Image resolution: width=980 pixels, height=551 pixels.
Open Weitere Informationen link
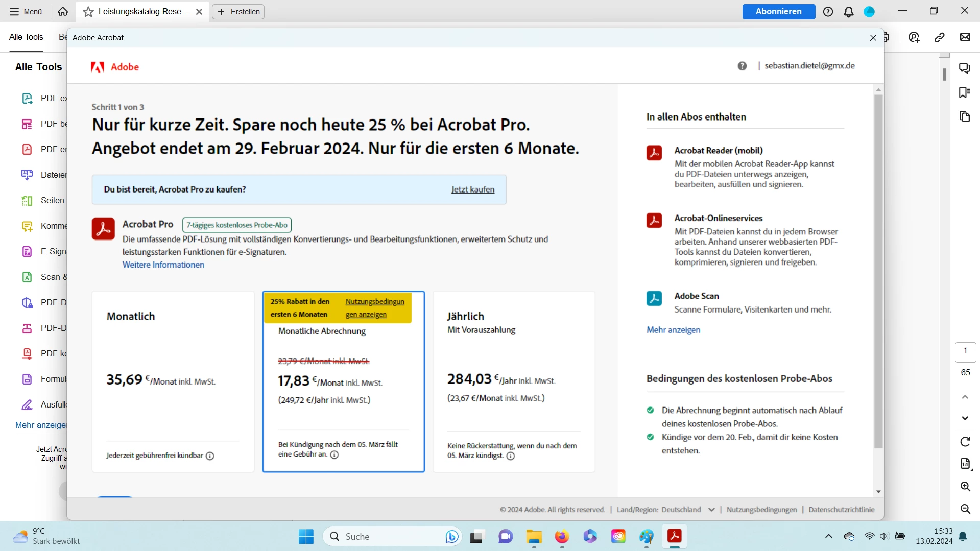click(x=163, y=265)
